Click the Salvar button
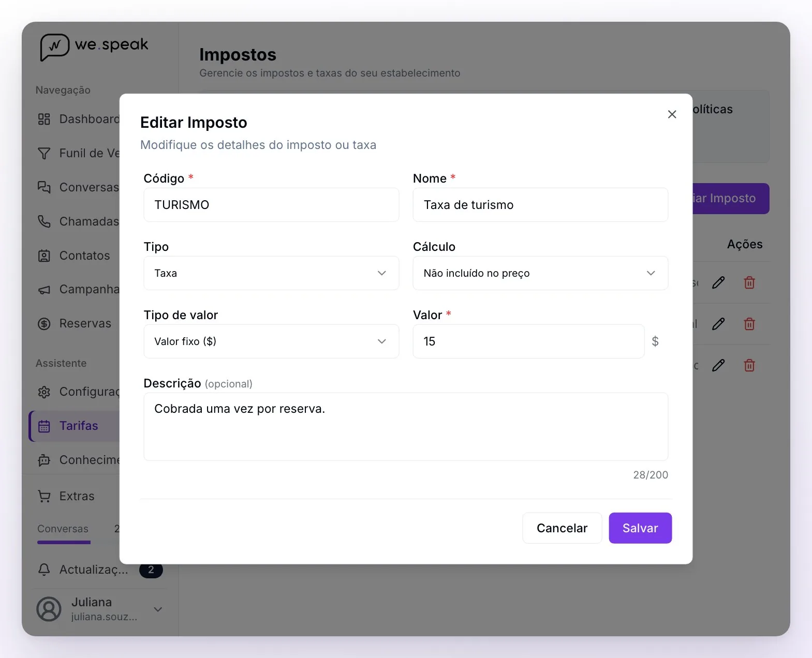This screenshot has height=658, width=812. tap(640, 528)
